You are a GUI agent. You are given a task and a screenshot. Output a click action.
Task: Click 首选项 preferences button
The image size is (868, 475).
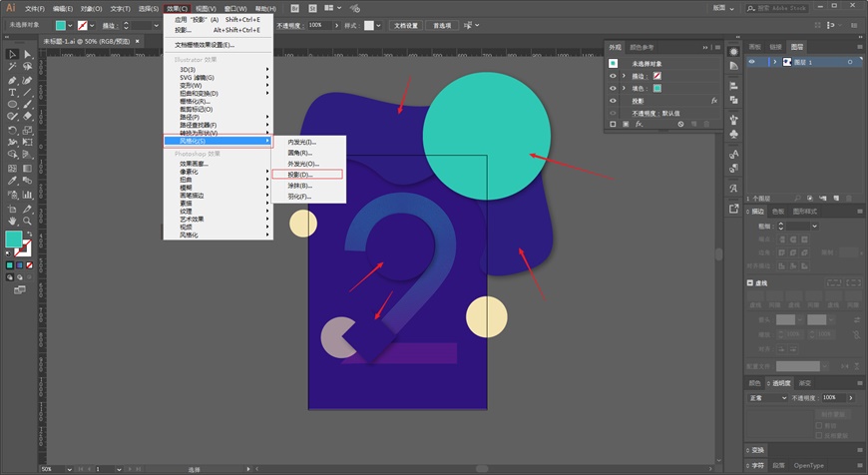(x=442, y=26)
